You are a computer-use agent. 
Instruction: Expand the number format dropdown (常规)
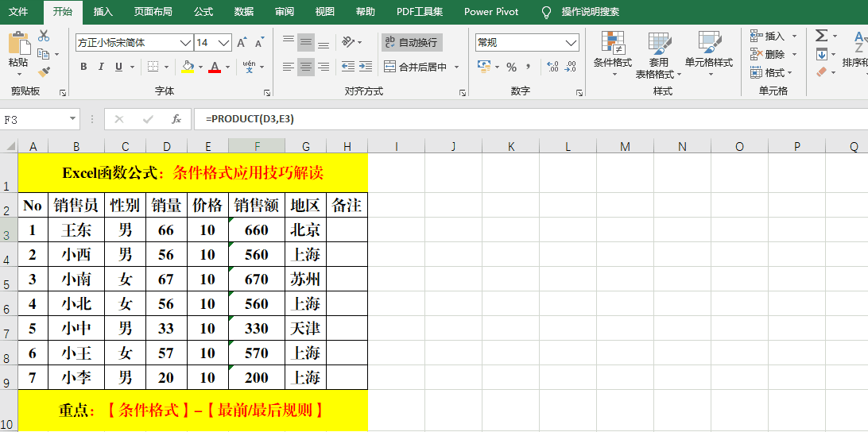tap(572, 43)
